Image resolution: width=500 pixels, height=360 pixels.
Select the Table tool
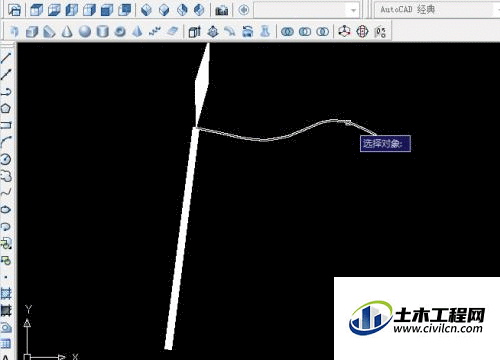6,343
